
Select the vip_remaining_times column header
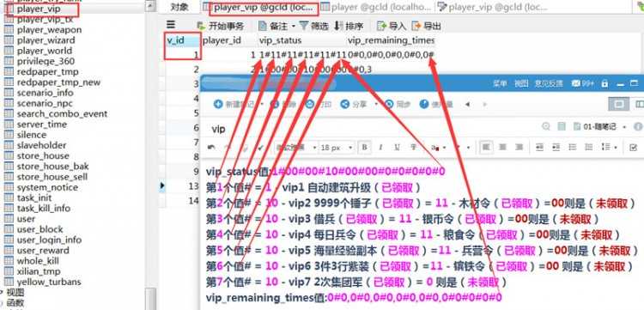[391, 40]
